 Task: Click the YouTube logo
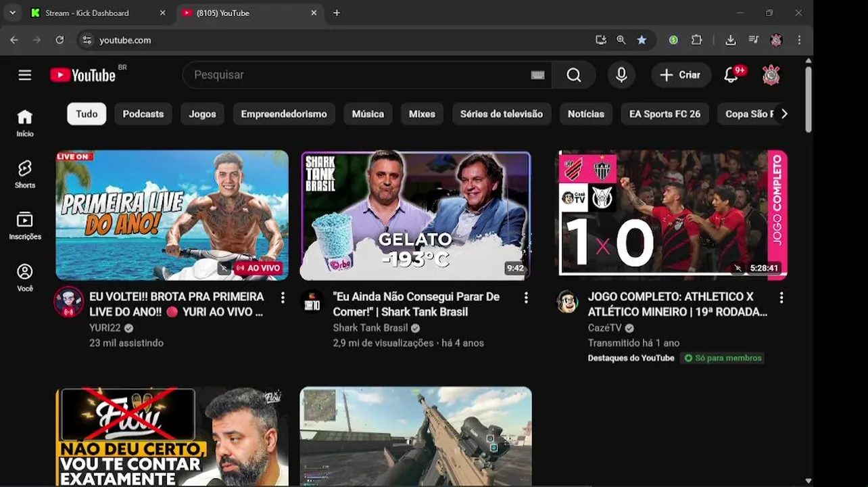[83, 75]
